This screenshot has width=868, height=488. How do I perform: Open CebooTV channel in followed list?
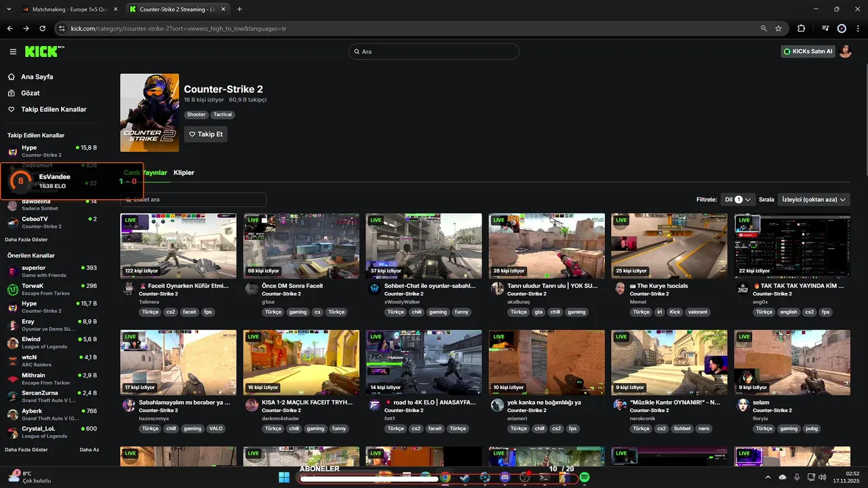pyautogui.click(x=52, y=222)
